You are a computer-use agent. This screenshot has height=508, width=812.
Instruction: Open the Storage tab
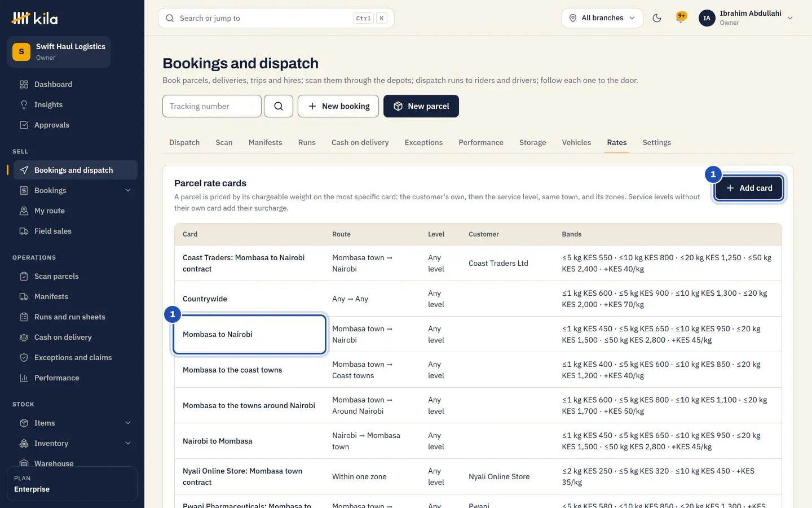(x=532, y=142)
